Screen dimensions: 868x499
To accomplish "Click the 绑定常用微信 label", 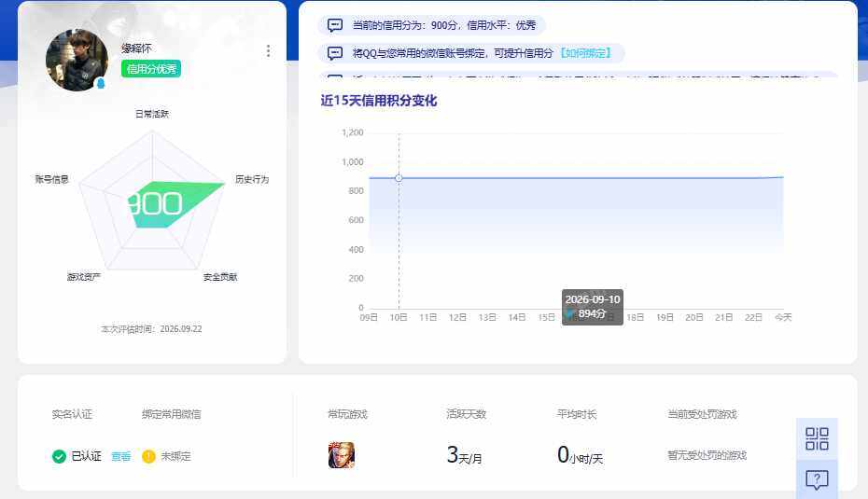I will pyautogui.click(x=171, y=414).
